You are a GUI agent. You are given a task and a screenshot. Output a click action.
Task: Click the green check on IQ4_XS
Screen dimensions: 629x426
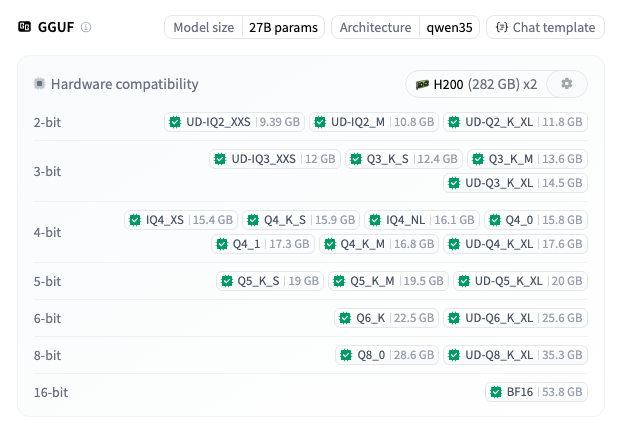point(135,220)
